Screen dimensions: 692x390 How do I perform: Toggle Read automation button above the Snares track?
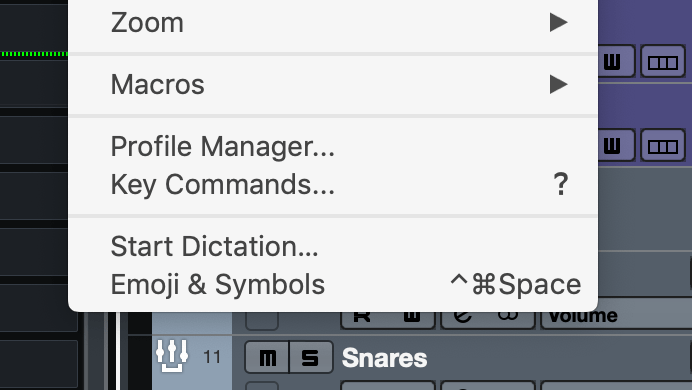click(363, 319)
